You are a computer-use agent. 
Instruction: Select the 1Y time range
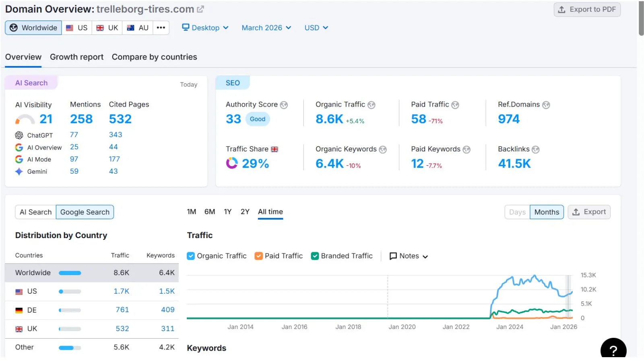228,212
